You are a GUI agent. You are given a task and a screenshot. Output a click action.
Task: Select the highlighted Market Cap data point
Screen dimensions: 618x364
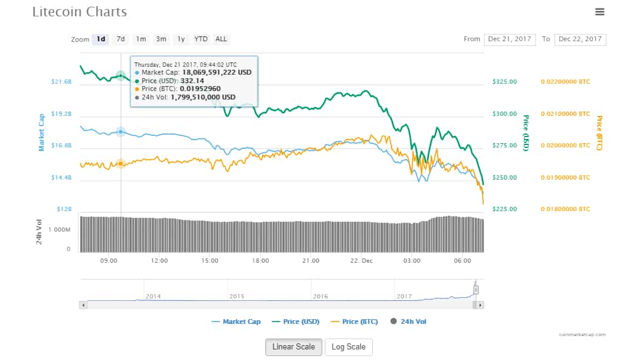pyautogui.click(x=121, y=132)
